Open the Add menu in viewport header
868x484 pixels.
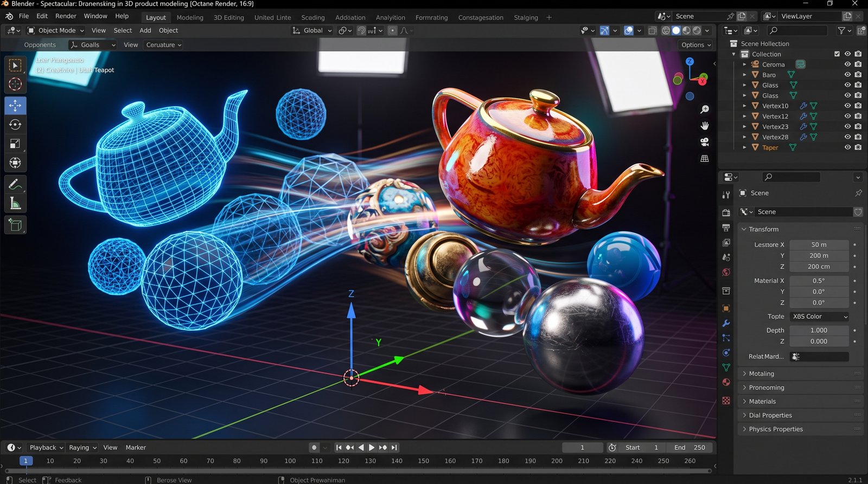coord(145,30)
